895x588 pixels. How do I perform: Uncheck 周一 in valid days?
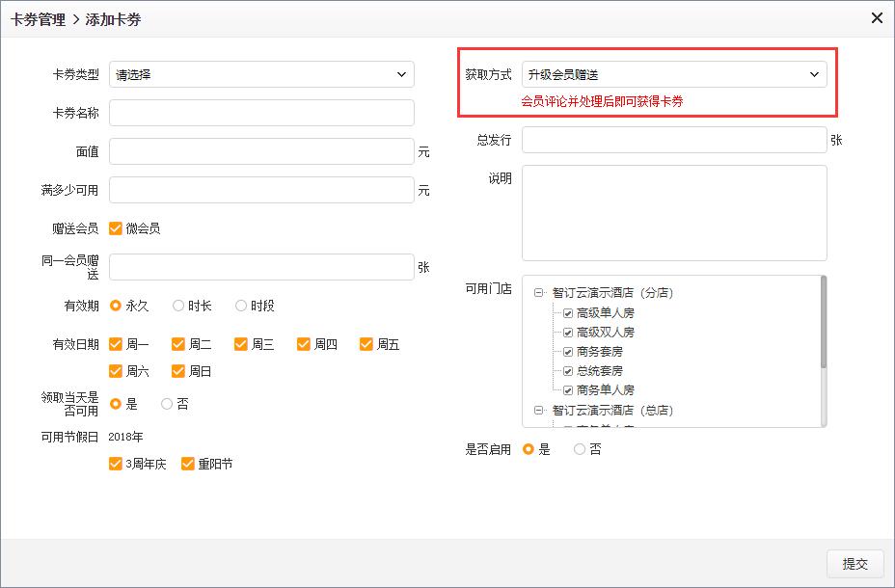[116, 344]
